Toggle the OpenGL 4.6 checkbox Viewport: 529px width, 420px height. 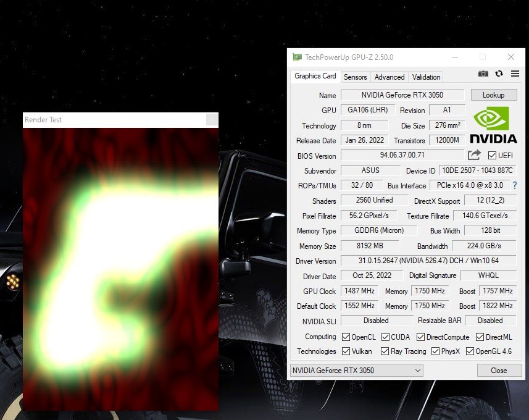[470, 351]
